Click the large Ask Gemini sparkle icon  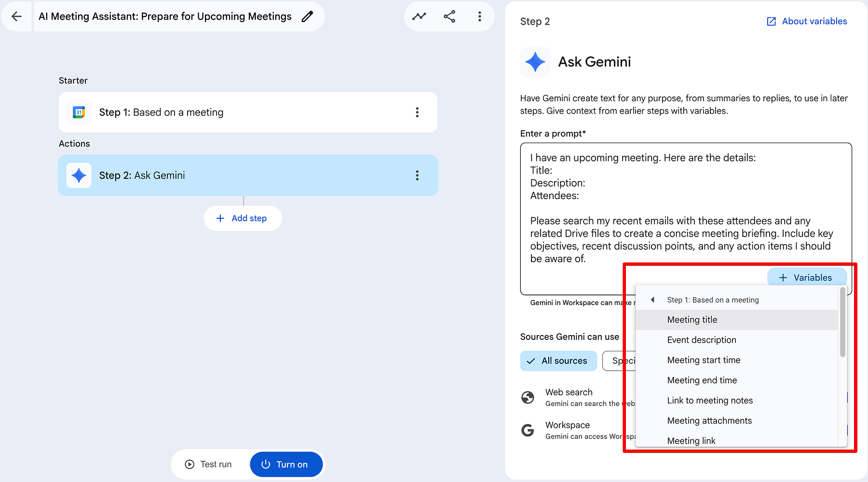pos(535,62)
